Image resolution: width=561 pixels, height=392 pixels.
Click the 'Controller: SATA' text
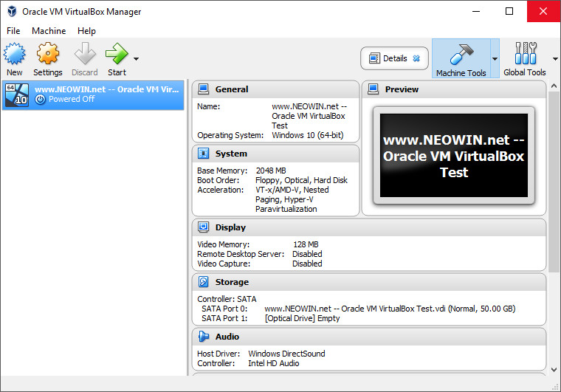coord(227,299)
